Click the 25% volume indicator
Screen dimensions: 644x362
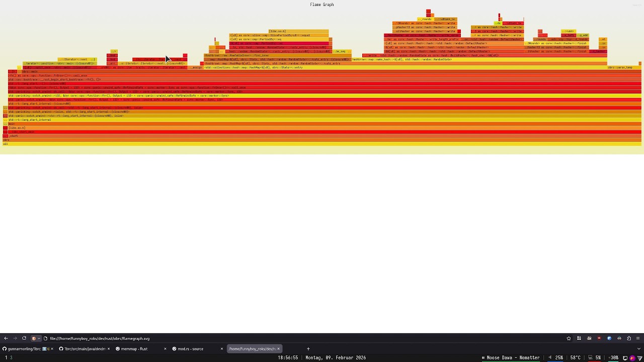556,357
